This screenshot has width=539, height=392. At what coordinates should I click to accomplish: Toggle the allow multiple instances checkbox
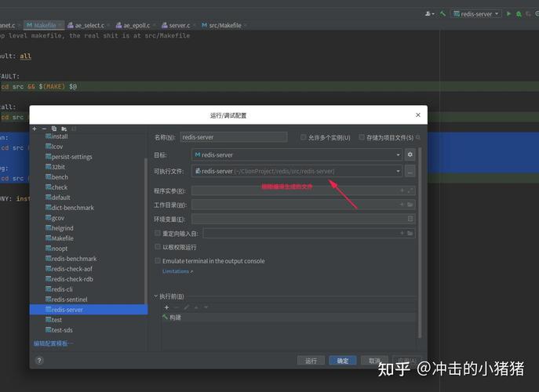pyautogui.click(x=303, y=137)
